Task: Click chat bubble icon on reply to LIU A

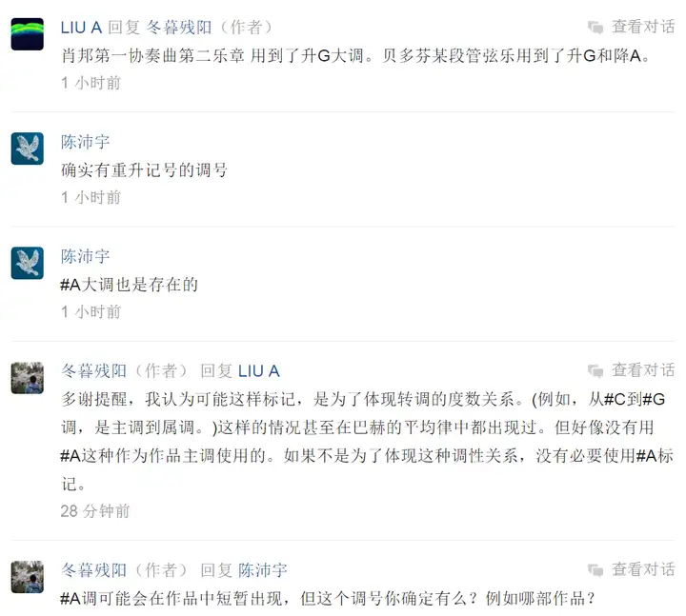Action: 595,370
